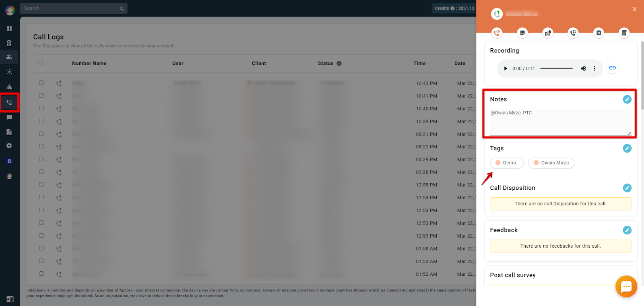This screenshot has width=644, height=306.
Task: Click the Time column header
Action: 419,64
